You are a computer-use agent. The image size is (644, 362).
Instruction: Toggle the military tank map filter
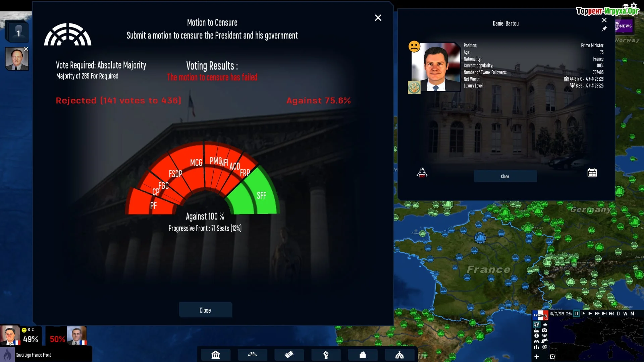(544, 324)
